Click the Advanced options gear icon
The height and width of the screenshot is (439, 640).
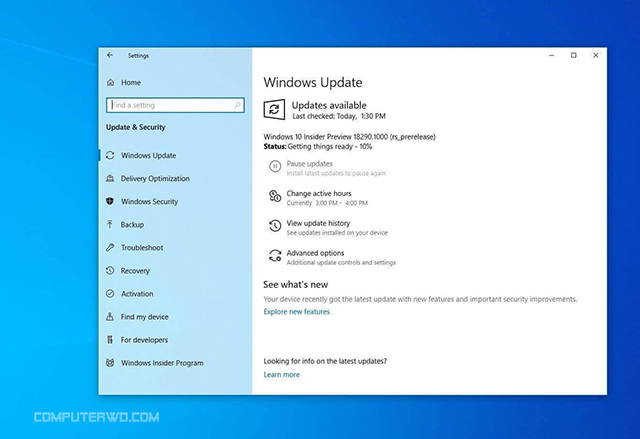[x=275, y=255]
